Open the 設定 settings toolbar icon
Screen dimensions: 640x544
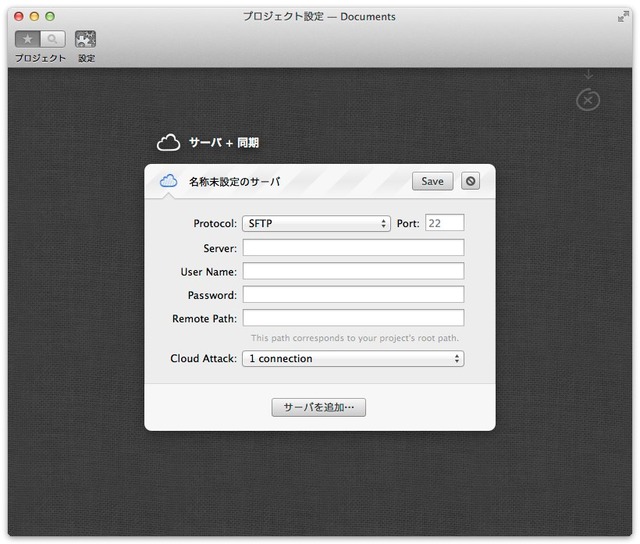85,39
